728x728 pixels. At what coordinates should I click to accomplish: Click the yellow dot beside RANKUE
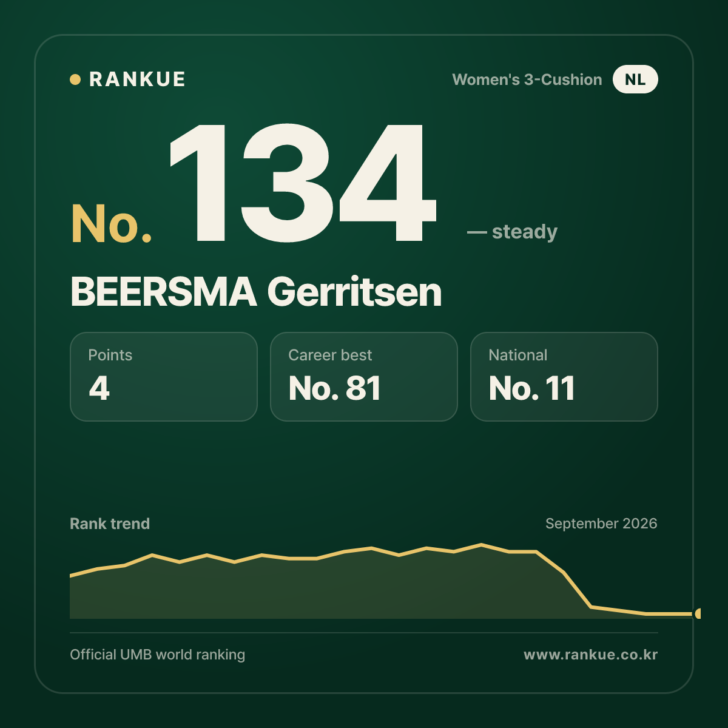click(x=75, y=79)
